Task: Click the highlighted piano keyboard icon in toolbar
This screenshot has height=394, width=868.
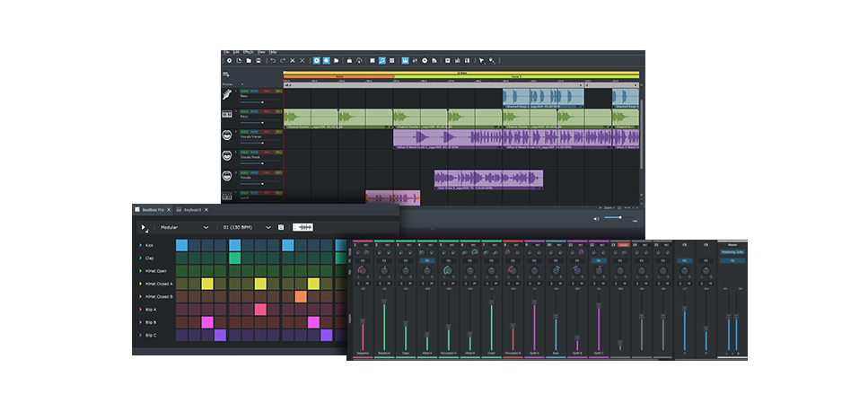Action: (x=405, y=60)
